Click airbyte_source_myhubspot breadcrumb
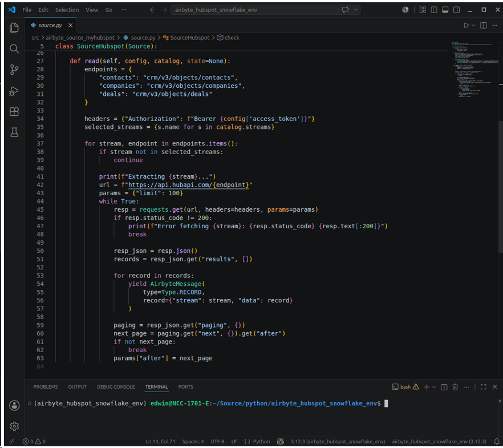This screenshot has height=448, width=503. [80, 38]
